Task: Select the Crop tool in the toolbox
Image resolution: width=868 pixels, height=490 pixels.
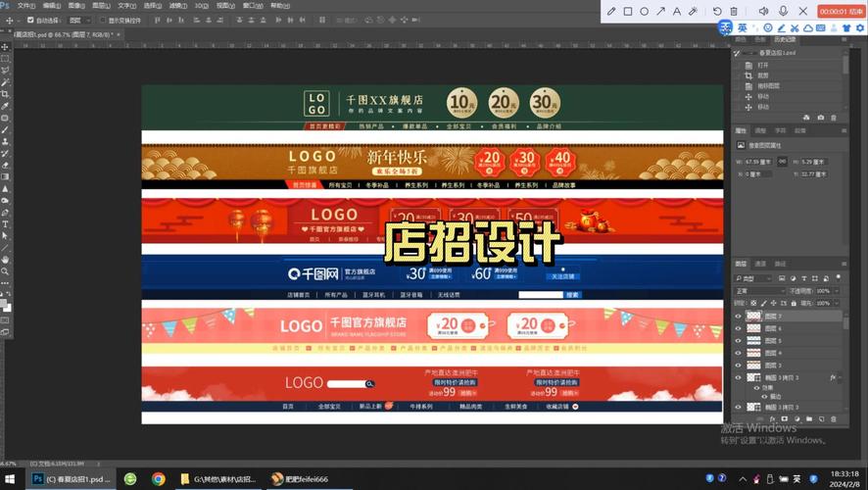Action: [x=5, y=94]
